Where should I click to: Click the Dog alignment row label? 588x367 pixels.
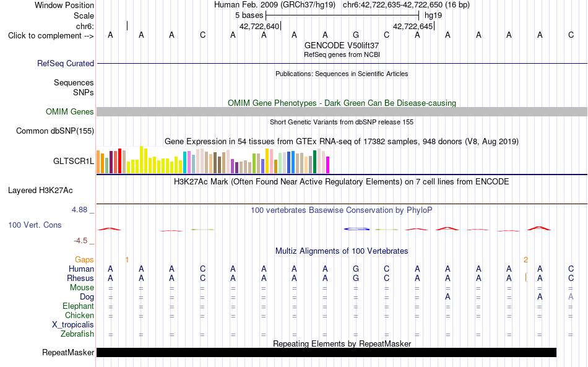pyautogui.click(x=87, y=297)
